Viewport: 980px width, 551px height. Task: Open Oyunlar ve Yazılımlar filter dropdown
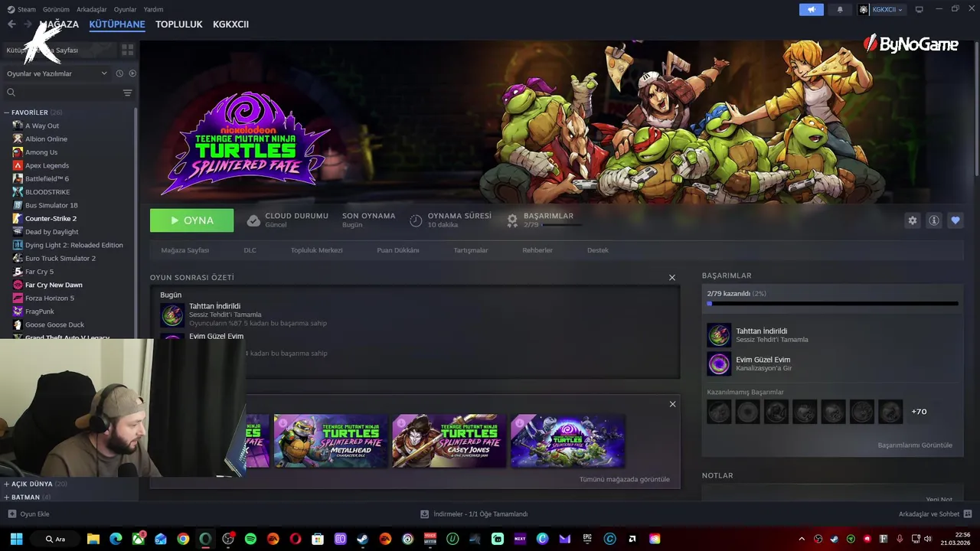[x=57, y=73]
